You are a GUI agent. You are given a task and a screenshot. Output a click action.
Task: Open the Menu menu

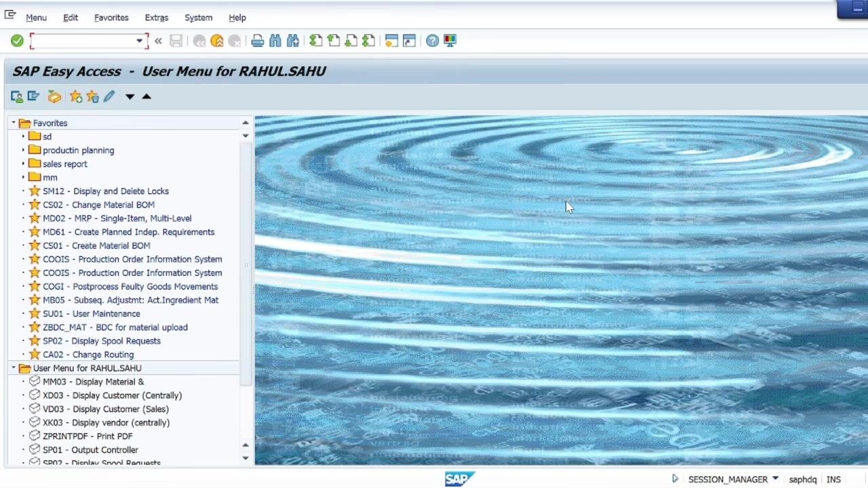pyautogui.click(x=36, y=18)
